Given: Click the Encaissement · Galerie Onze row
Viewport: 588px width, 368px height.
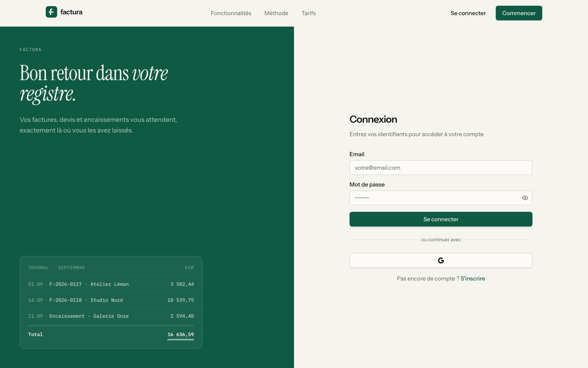Looking at the screenshot, I should pyautogui.click(x=111, y=316).
